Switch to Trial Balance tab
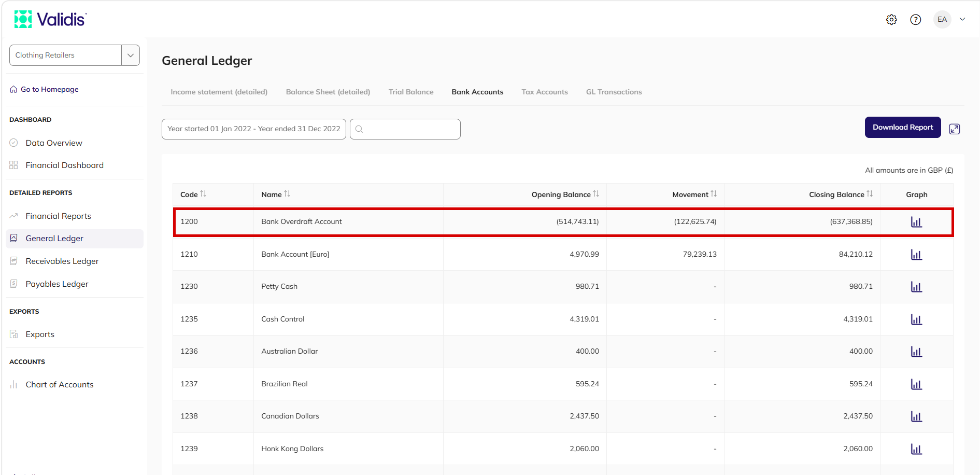This screenshot has height=475, width=980. (x=411, y=92)
